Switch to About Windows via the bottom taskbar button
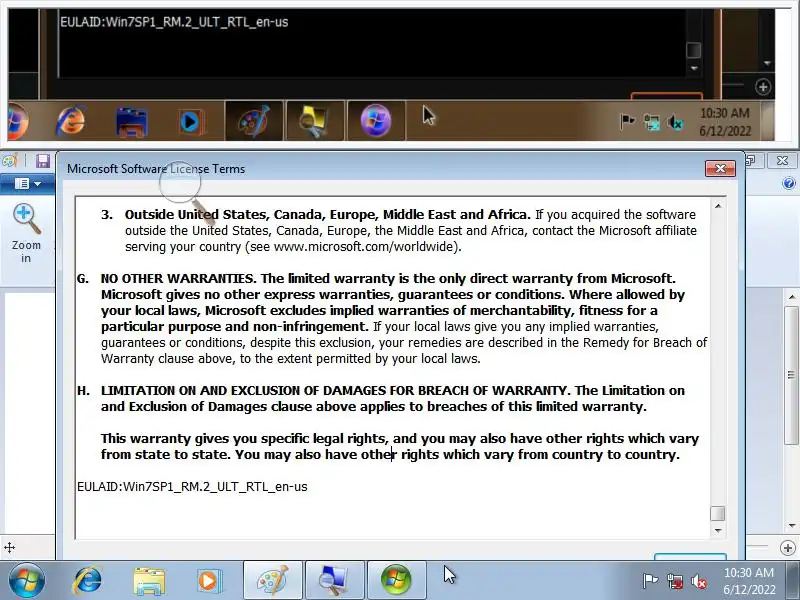 [x=396, y=580]
